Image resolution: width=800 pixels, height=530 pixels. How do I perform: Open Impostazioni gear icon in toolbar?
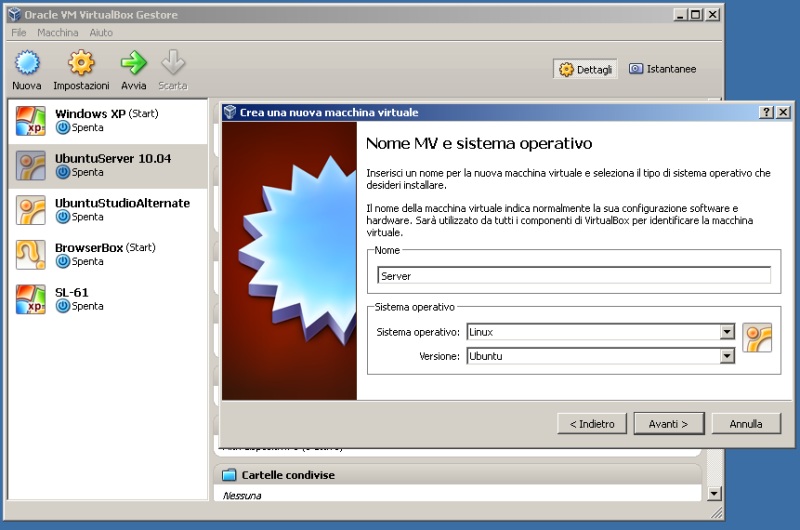pyautogui.click(x=81, y=64)
